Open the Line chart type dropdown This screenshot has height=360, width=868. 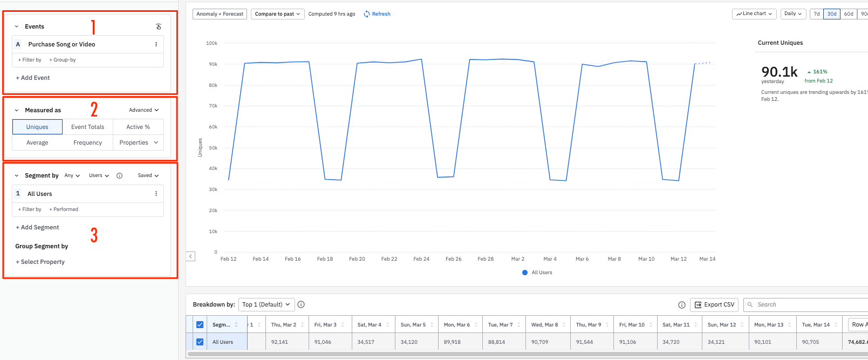(754, 14)
